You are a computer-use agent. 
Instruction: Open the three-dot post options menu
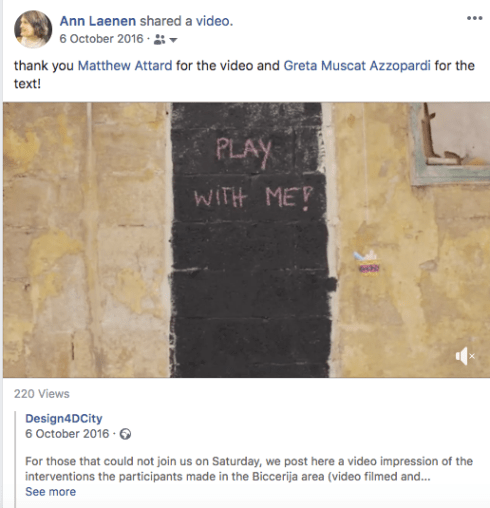click(474, 18)
